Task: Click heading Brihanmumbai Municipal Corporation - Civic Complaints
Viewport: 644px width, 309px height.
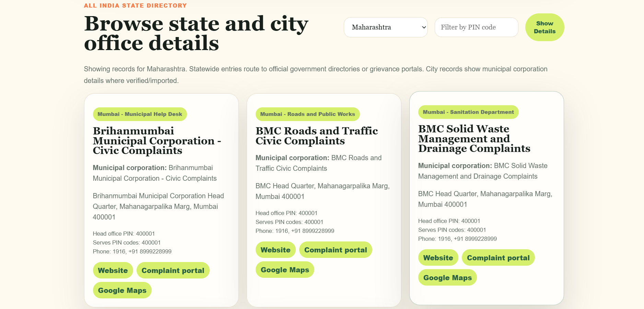Action: 157,141
